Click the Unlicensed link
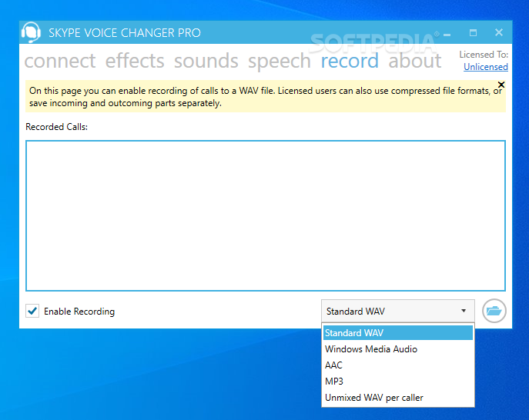The height and width of the screenshot is (420, 529). point(485,67)
